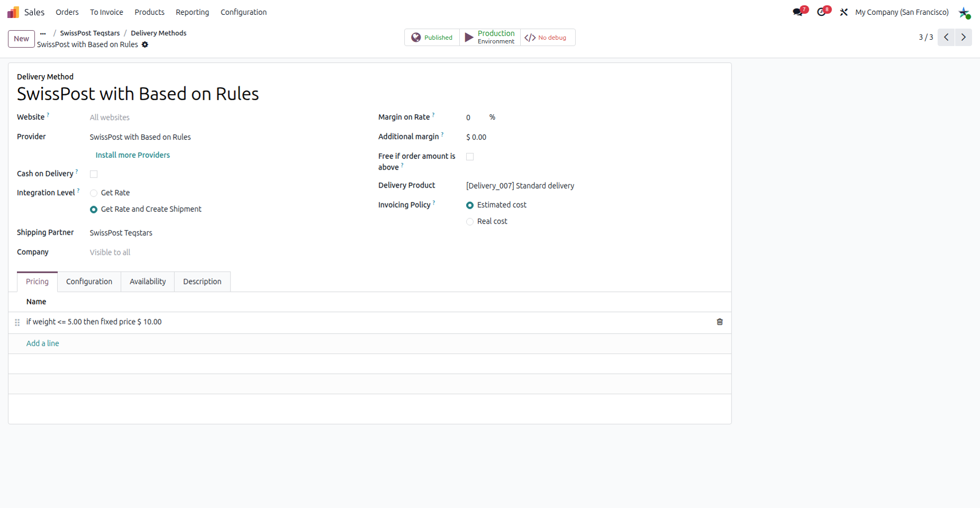980x508 pixels.
Task: Select Real cost invoicing policy
Action: [x=470, y=222]
